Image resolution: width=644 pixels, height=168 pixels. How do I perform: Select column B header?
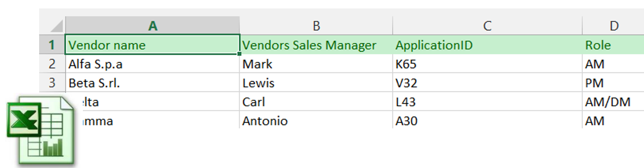[x=316, y=26]
